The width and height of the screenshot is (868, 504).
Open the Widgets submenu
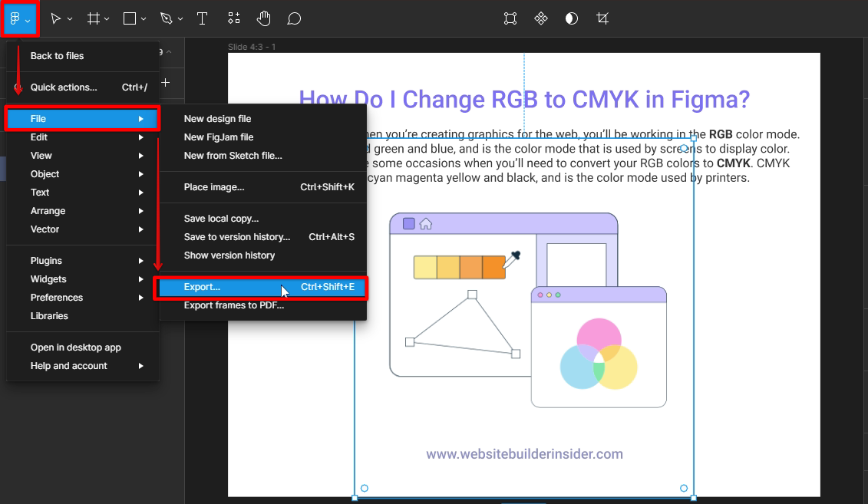[x=82, y=278]
